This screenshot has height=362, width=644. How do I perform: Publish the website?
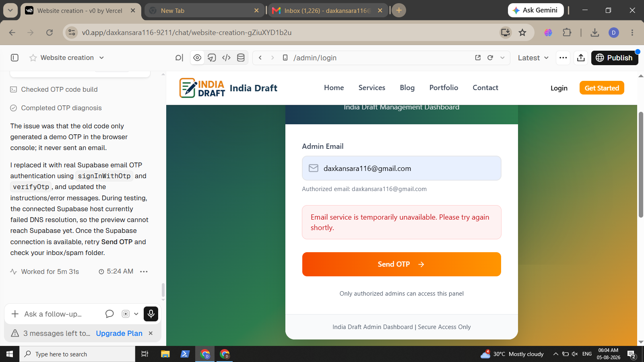pos(614,58)
